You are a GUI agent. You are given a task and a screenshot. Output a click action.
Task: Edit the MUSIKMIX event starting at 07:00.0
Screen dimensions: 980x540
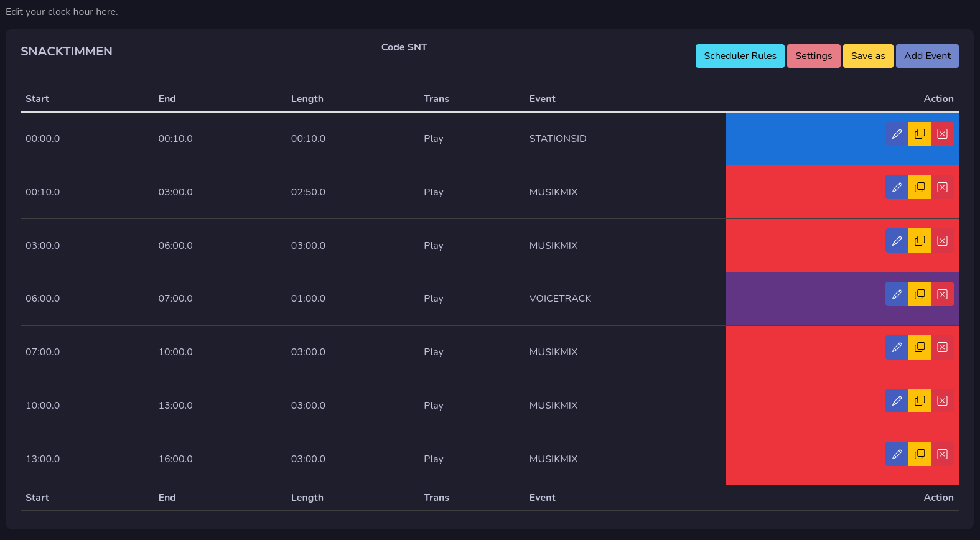(897, 347)
